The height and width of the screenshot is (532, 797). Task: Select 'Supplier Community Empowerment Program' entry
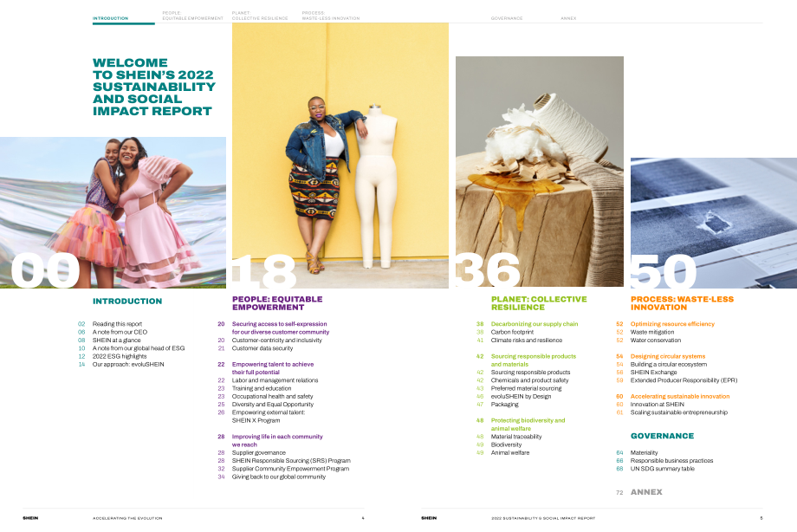[x=291, y=469]
